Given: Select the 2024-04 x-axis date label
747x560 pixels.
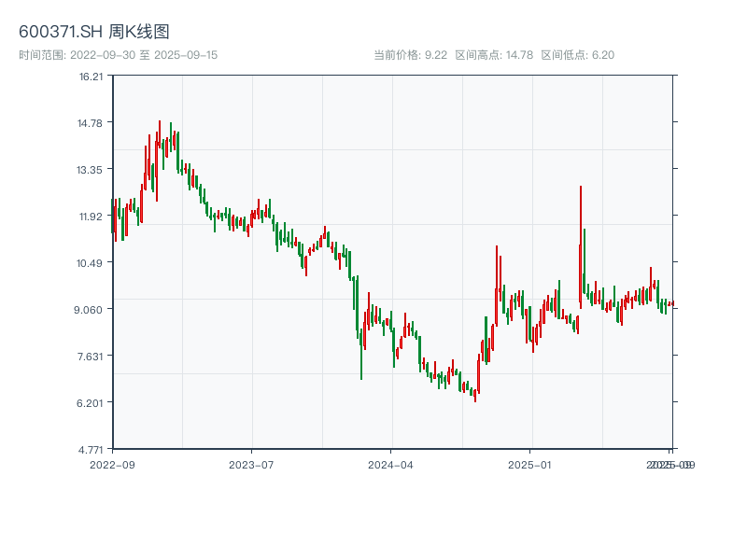Looking at the screenshot, I should (x=391, y=464).
